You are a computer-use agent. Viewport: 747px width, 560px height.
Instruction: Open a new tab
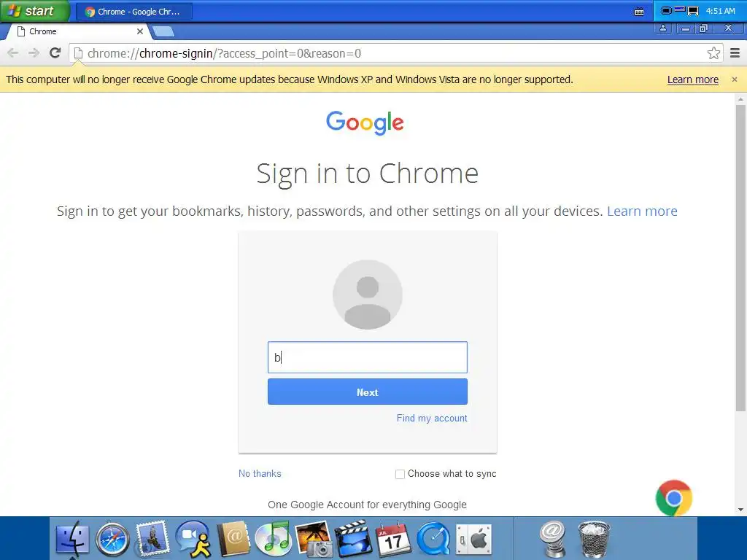163,32
